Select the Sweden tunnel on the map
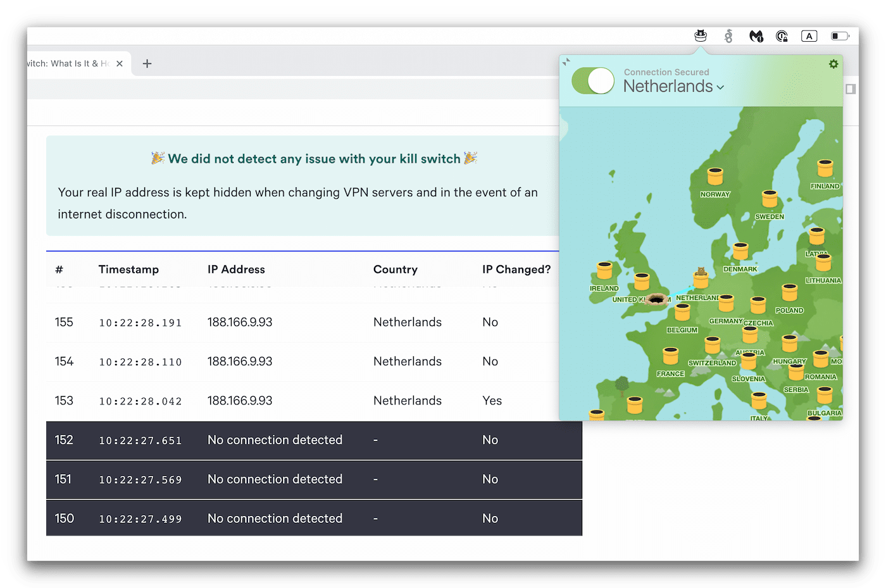The height and width of the screenshot is (588, 886). tap(770, 199)
